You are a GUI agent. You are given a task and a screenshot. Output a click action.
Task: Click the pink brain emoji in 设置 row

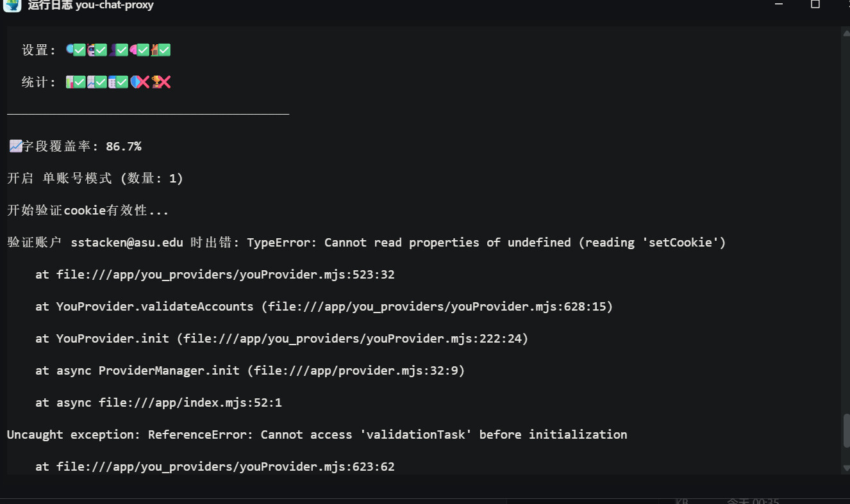tap(133, 50)
